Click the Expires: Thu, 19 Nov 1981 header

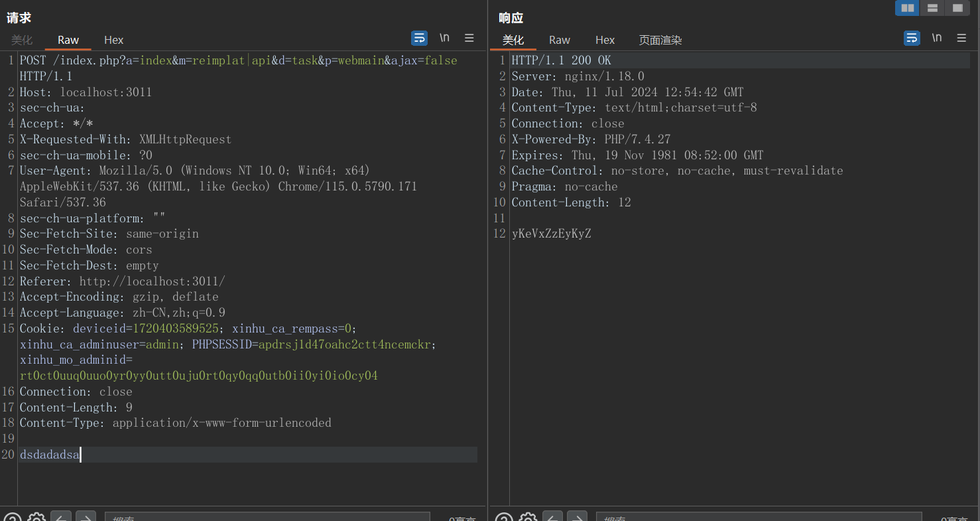(x=638, y=155)
